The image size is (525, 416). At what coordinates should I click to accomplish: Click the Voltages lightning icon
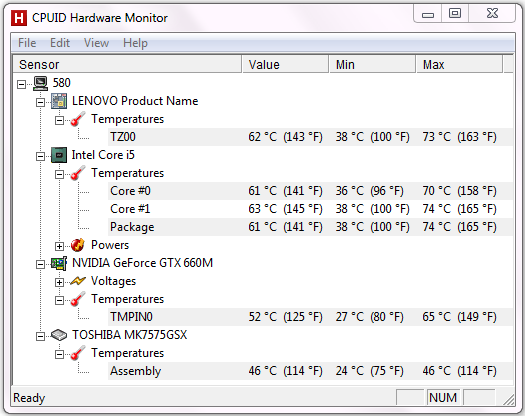coord(78,281)
